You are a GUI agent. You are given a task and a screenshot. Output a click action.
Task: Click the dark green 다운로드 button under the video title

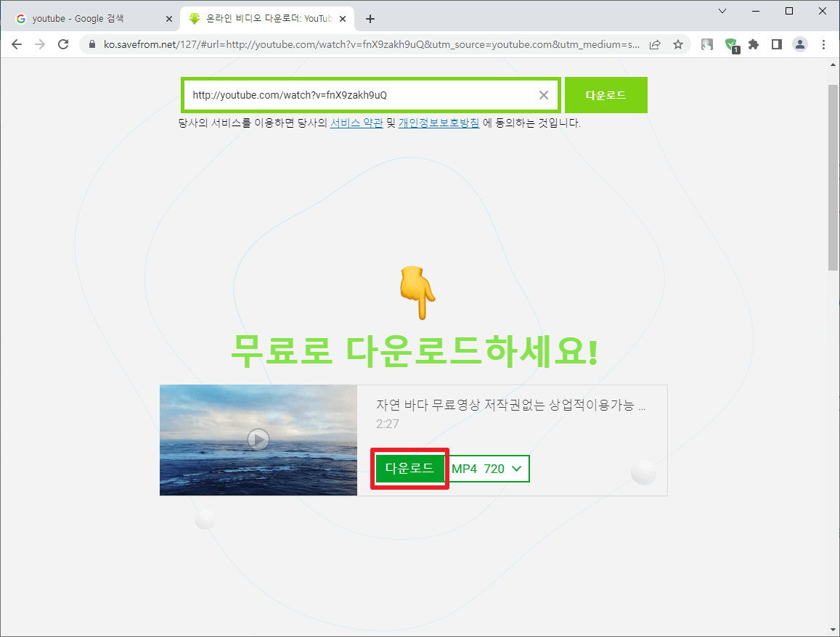(409, 469)
